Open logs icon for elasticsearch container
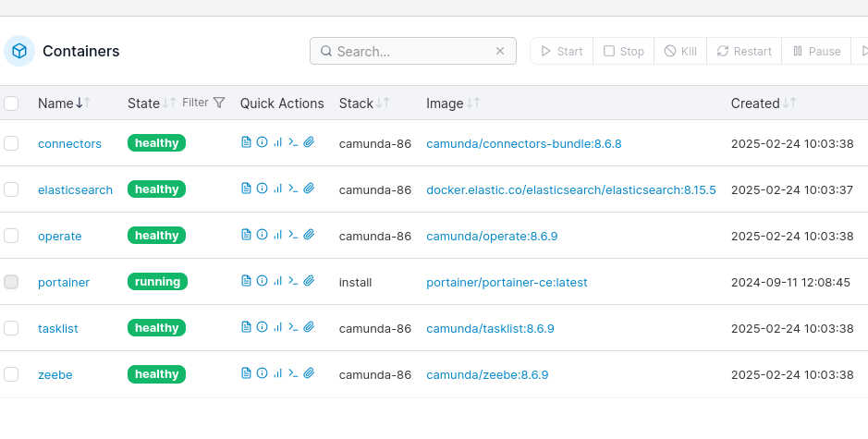The height and width of the screenshot is (439, 868). 246,189
